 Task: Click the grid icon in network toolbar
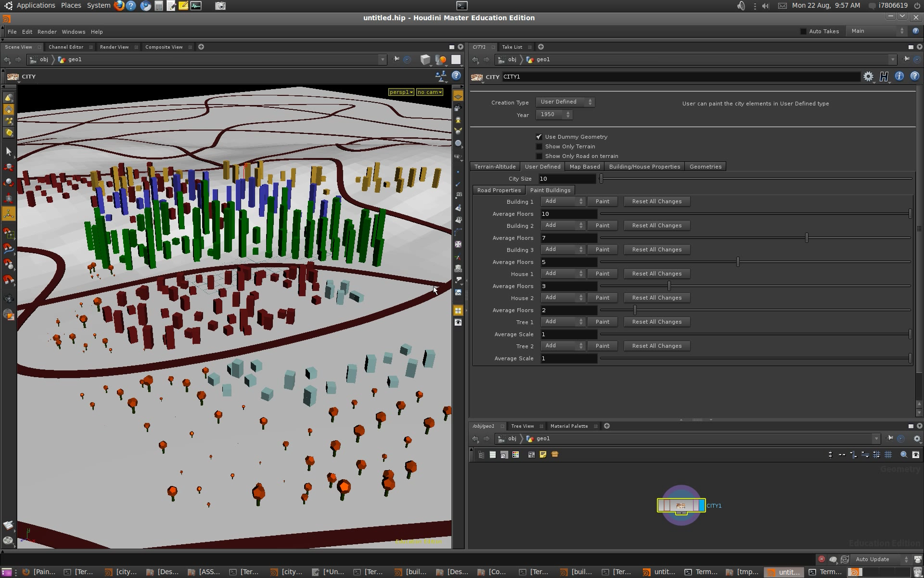point(888,455)
